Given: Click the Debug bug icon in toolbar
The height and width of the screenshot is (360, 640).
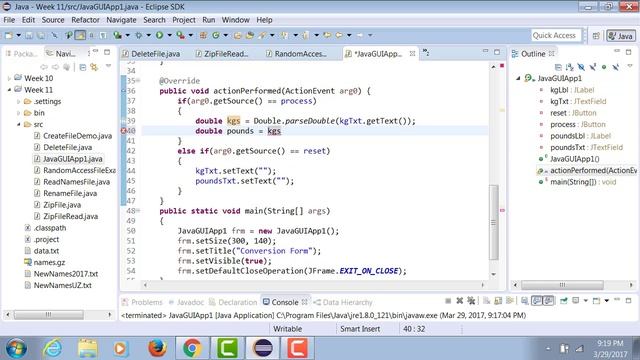Looking at the screenshot, I should pyautogui.click(x=139, y=36).
